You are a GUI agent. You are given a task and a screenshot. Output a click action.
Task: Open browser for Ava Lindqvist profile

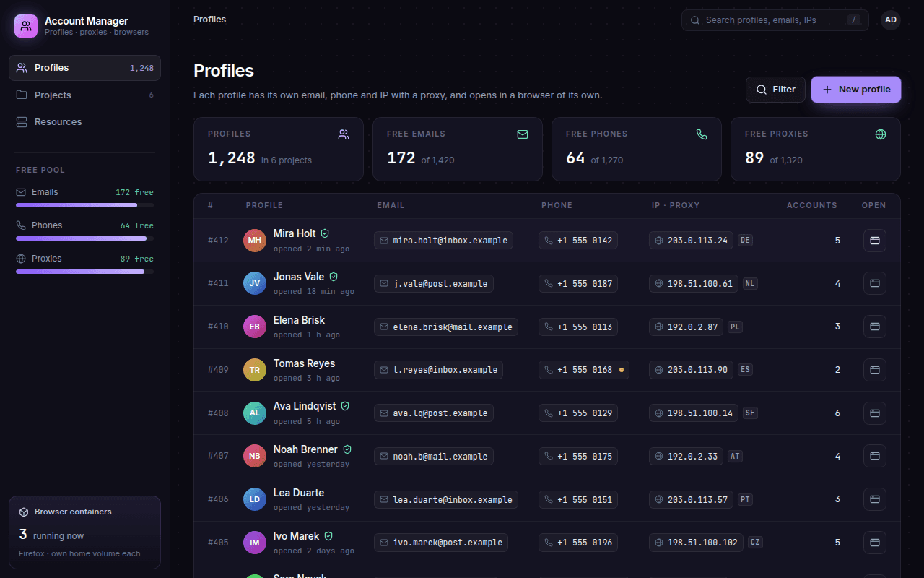click(x=875, y=413)
